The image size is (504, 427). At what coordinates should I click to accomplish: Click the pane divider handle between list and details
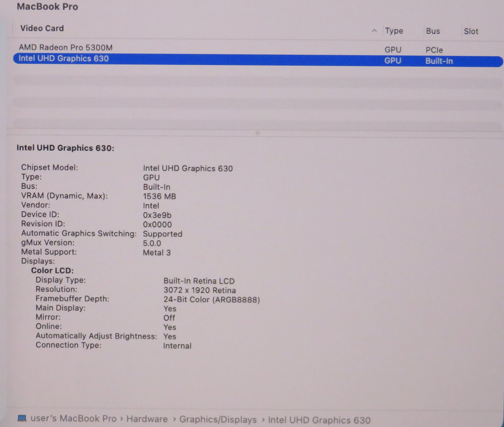[x=257, y=132]
